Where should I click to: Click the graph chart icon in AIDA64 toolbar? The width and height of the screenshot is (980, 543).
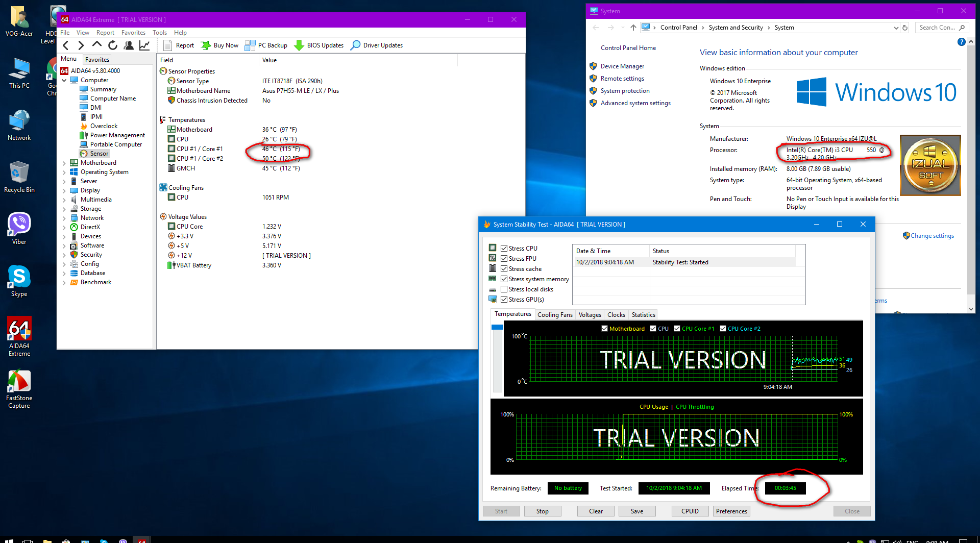[x=144, y=45]
